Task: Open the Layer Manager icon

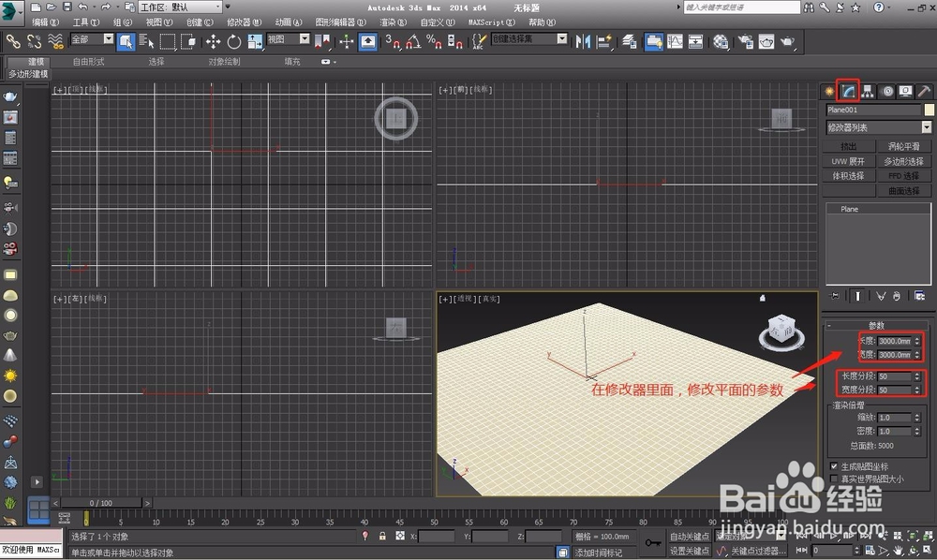Action: pyautogui.click(x=630, y=41)
